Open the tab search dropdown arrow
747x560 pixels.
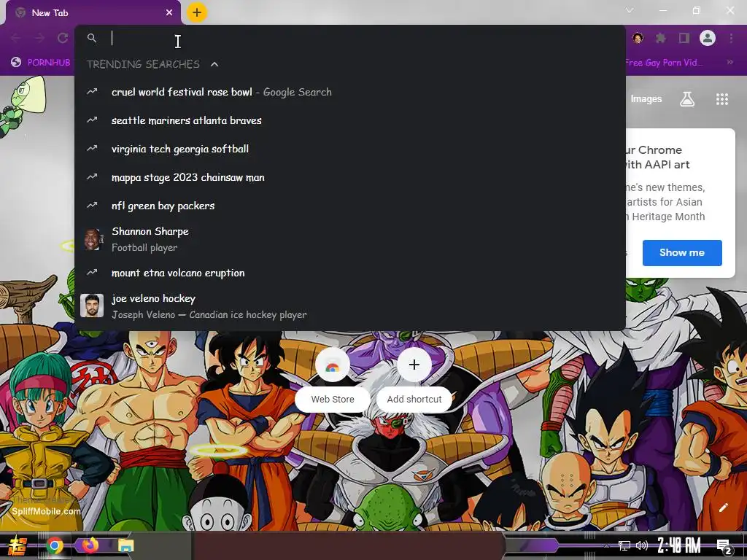point(630,10)
